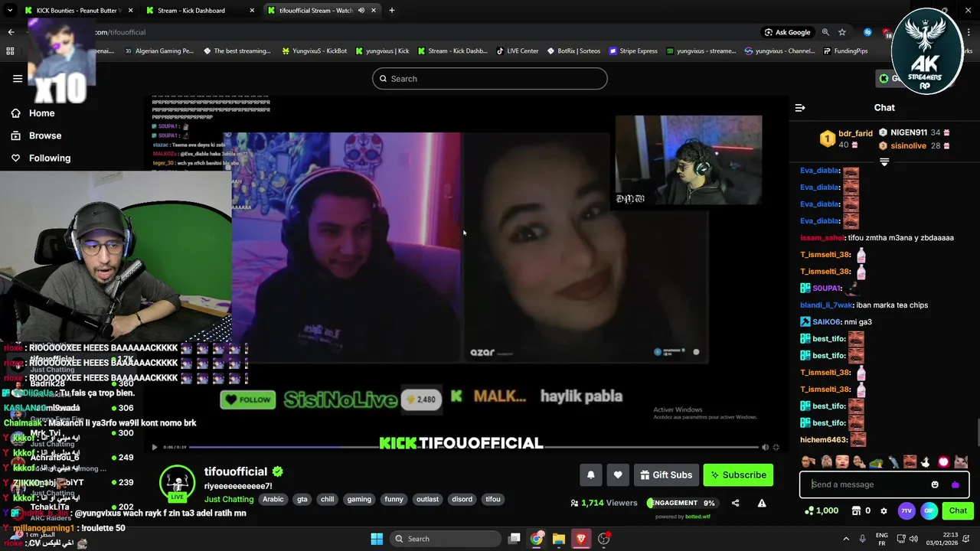Select the gta tag
Screen dimensions: 980x551
tap(302, 499)
